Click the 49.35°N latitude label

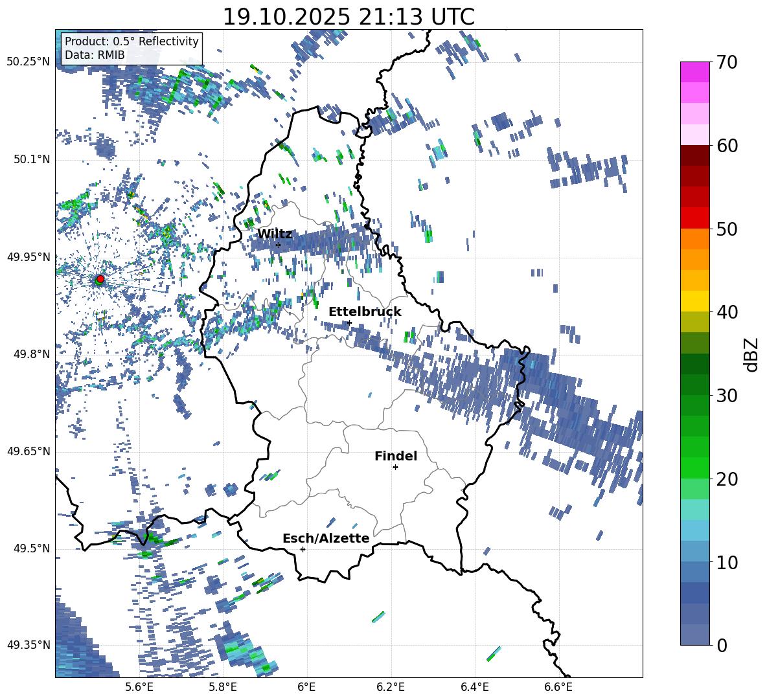[29, 645]
